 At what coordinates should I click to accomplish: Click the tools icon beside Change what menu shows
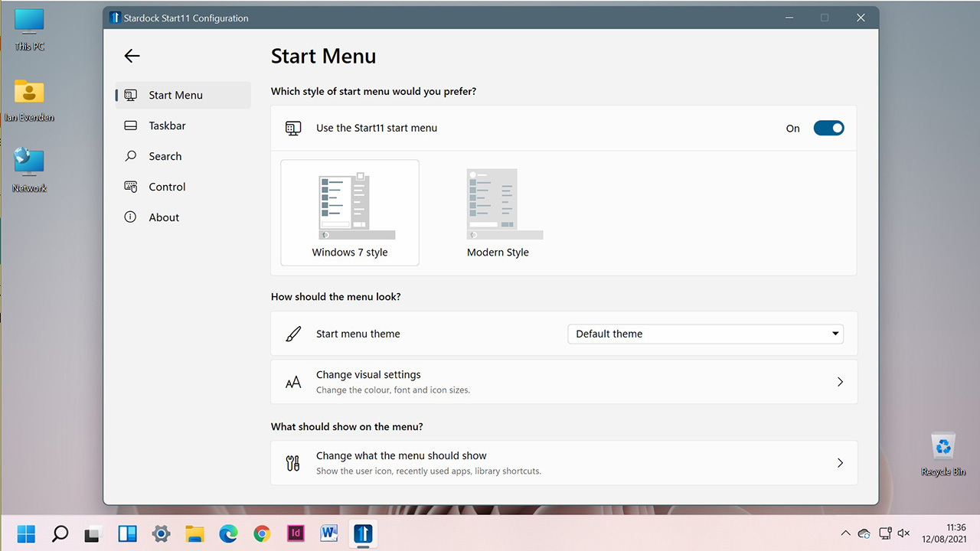tap(294, 462)
